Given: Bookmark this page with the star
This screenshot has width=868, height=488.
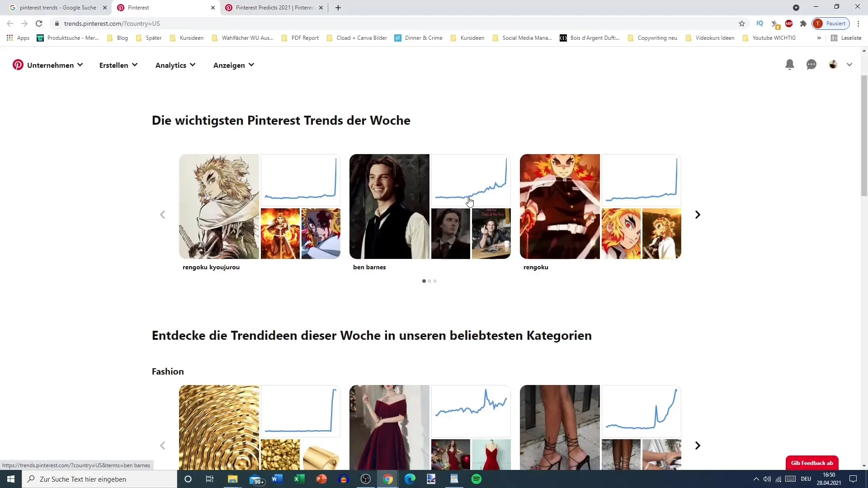Looking at the screenshot, I should [741, 23].
